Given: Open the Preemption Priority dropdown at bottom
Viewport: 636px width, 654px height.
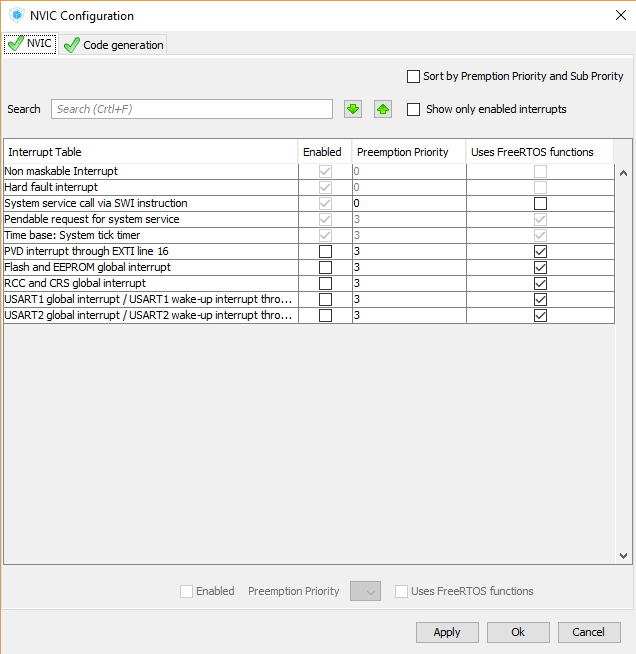Looking at the screenshot, I should point(365,591).
